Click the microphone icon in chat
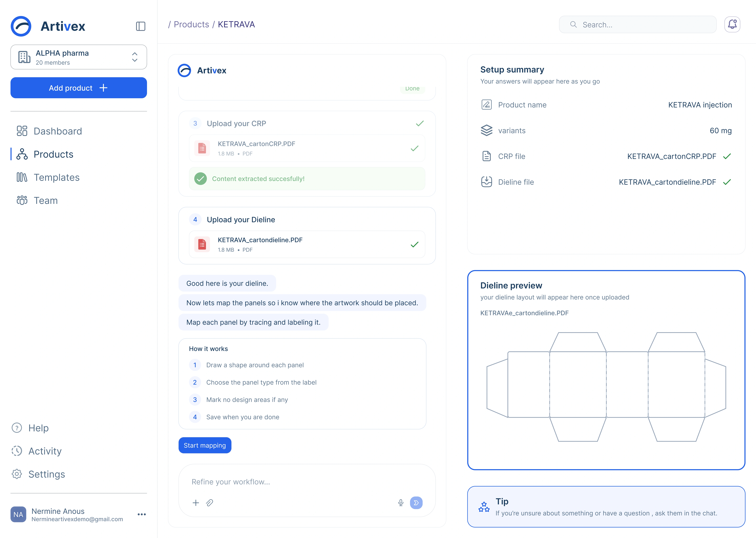Image resolution: width=756 pixels, height=538 pixels. click(400, 503)
